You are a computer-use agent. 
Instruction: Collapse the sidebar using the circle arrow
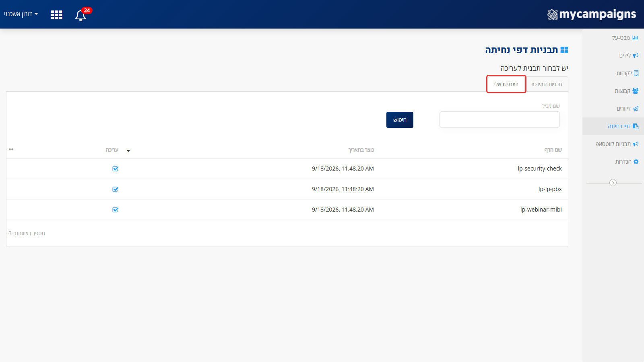[x=613, y=183]
